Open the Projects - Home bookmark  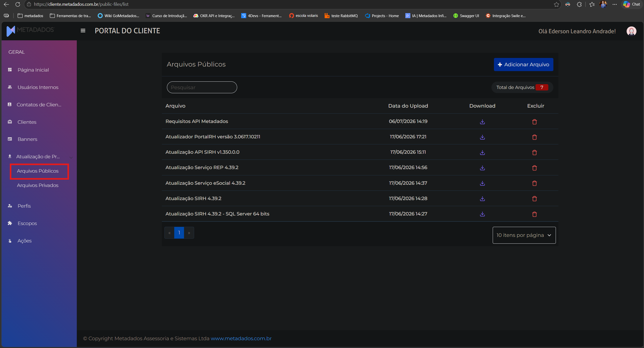[382, 16]
